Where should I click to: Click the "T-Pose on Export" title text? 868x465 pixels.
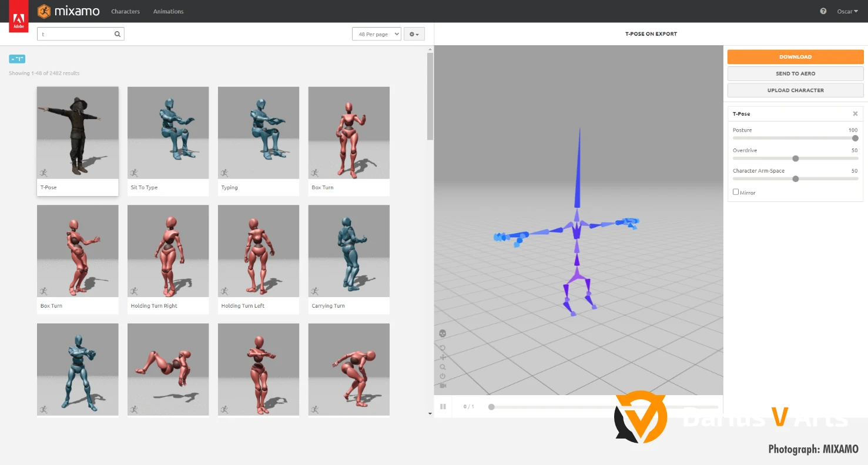pos(651,34)
